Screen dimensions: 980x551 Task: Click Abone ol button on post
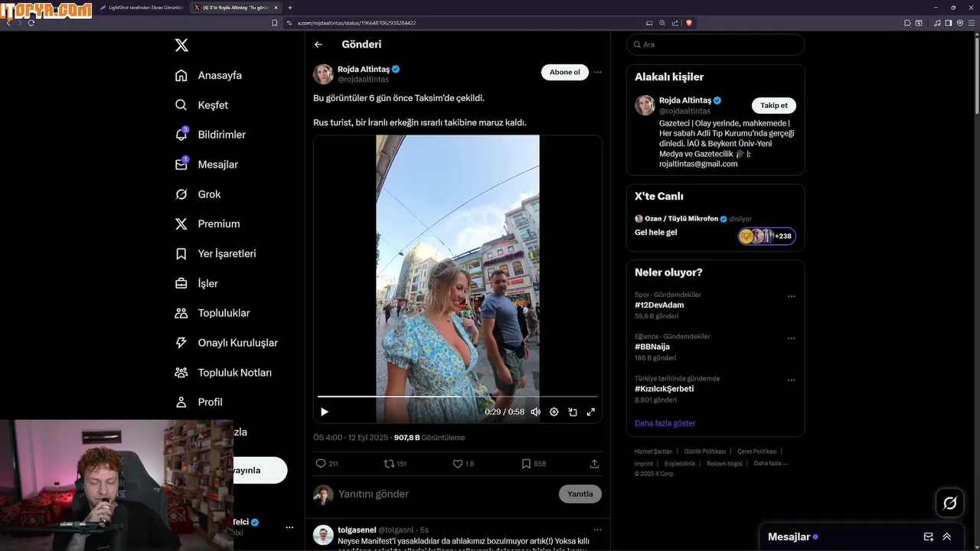[565, 72]
